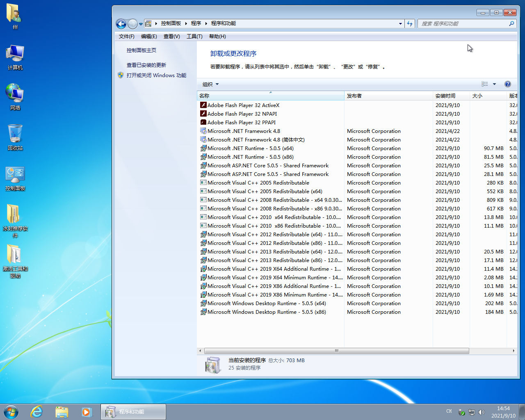
Task: Sort by 名称 column header
Action: [x=271, y=96]
